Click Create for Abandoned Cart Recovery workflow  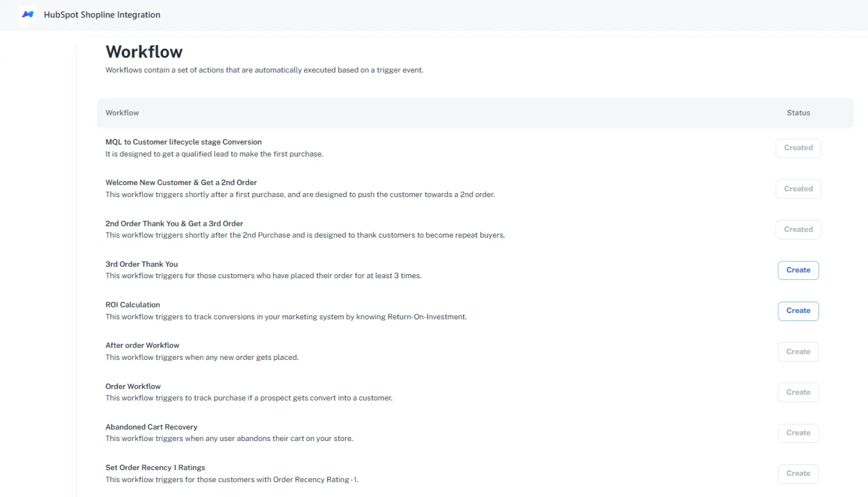[x=798, y=432]
